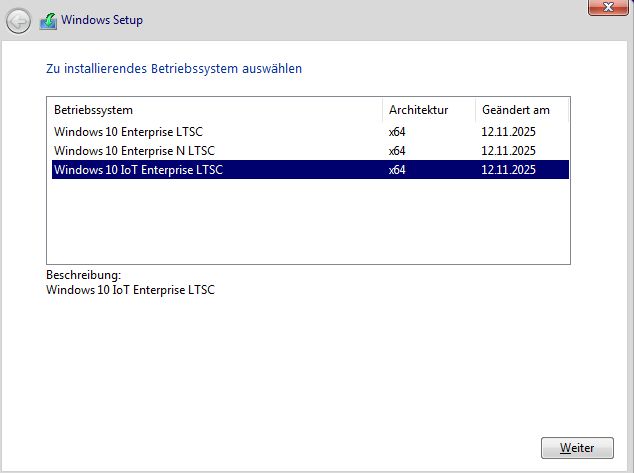Click the round back arrow button
This screenshot has height=473, width=634.
click(18, 21)
